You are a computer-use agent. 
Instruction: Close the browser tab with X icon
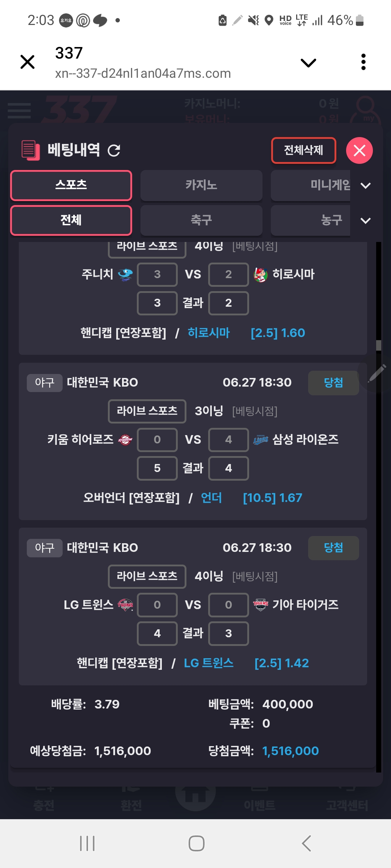(28, 62)
